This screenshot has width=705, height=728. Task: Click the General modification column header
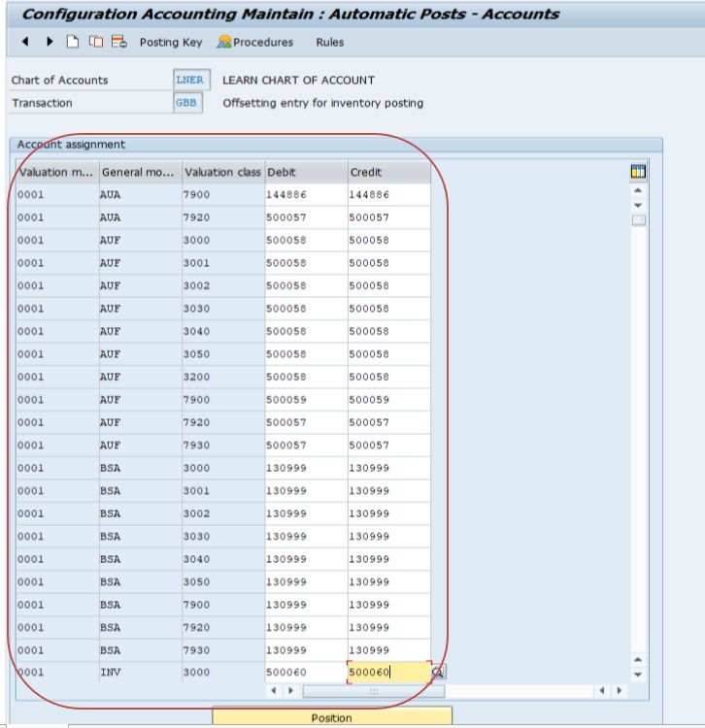click(x=140, y=172)
